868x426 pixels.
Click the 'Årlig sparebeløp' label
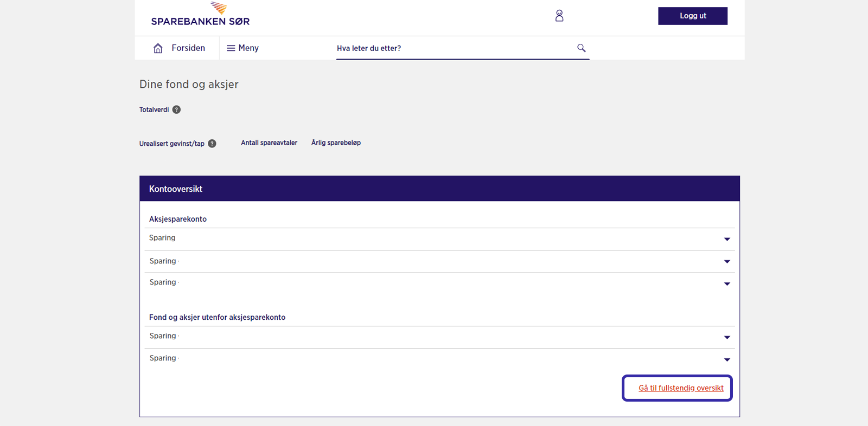click(x=336, y=143)
